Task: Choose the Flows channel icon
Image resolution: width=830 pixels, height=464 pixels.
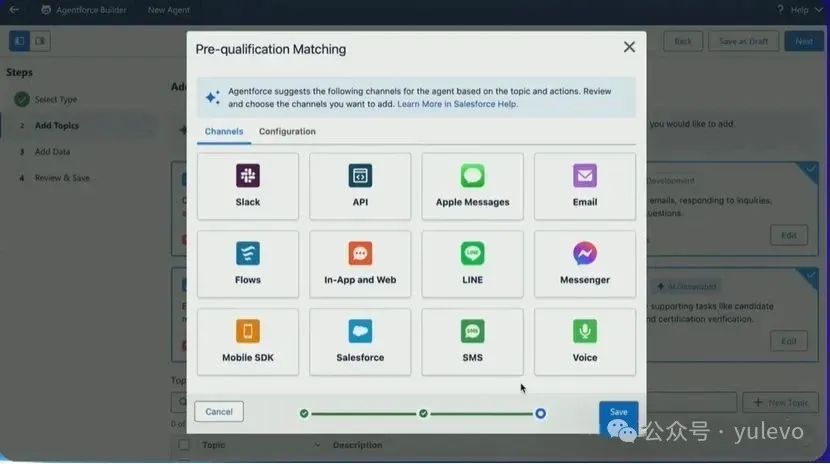Action: [x=248, y=253]
